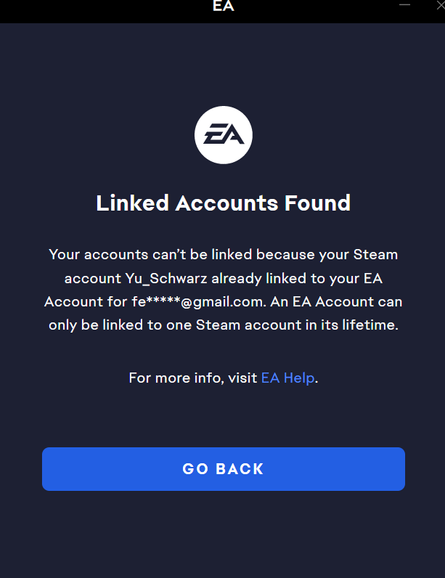
Task: Click the GO BACK button
Action: coord(223,469)
